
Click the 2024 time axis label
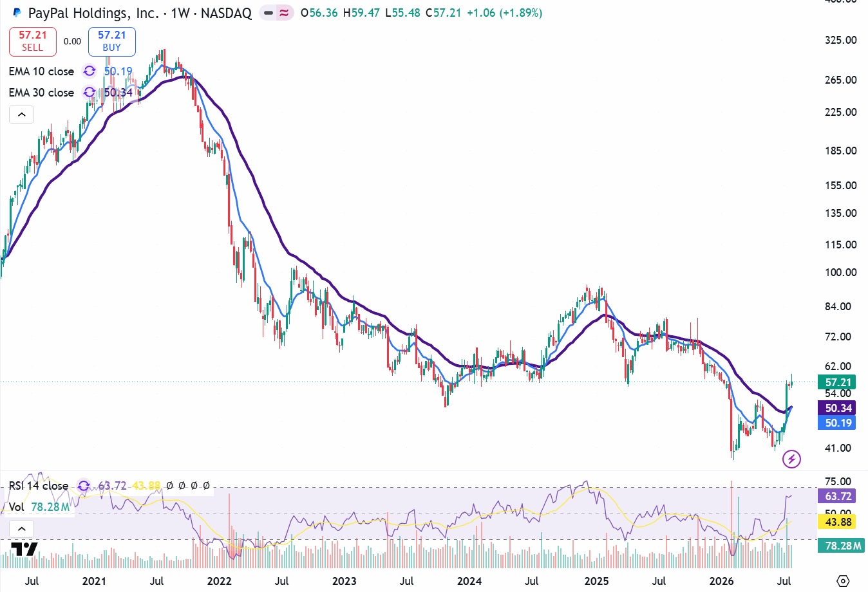point(469,581)
